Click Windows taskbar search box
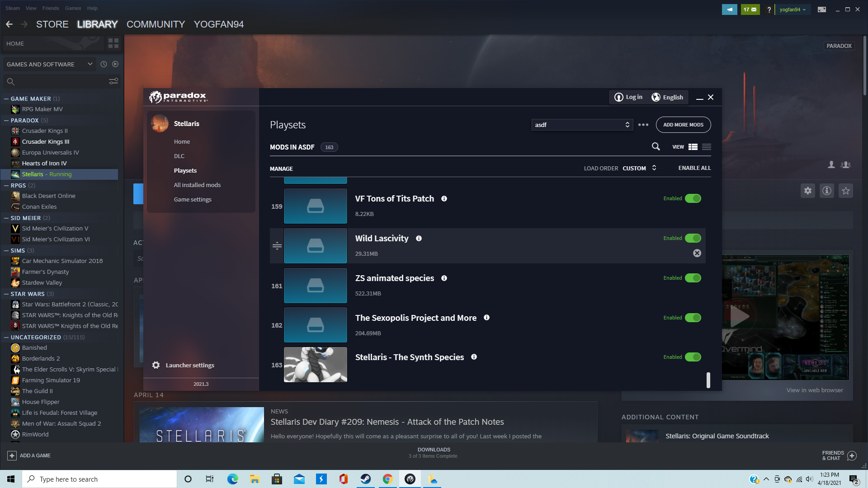This screenshot has width=868, height=488. click(x=99, y=479)
